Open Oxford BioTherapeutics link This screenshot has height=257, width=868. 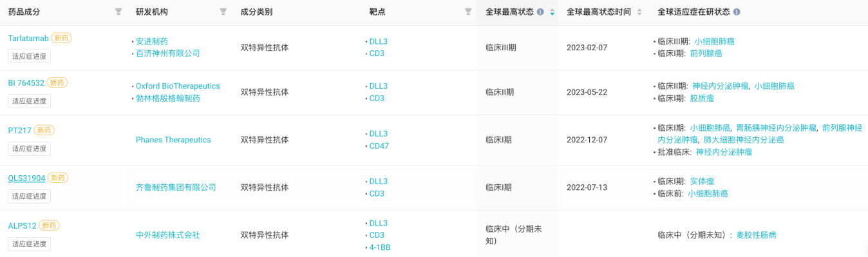click(x=178, y=86)
